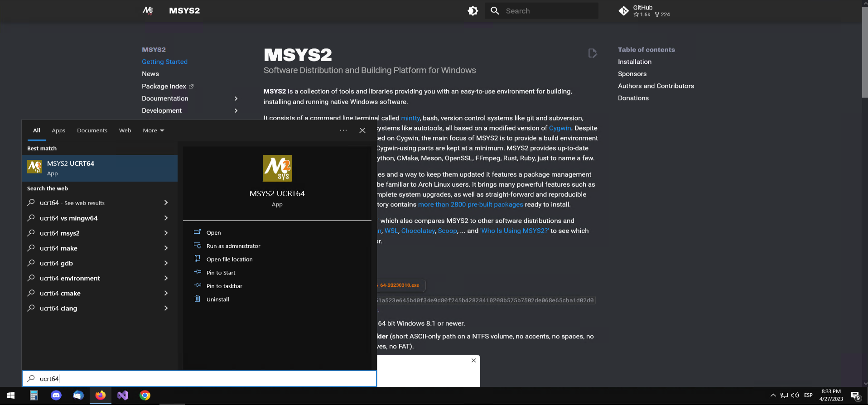Jump to Authors and Contributors section
The image size is (868, 405).
click(x=656, y=86)
